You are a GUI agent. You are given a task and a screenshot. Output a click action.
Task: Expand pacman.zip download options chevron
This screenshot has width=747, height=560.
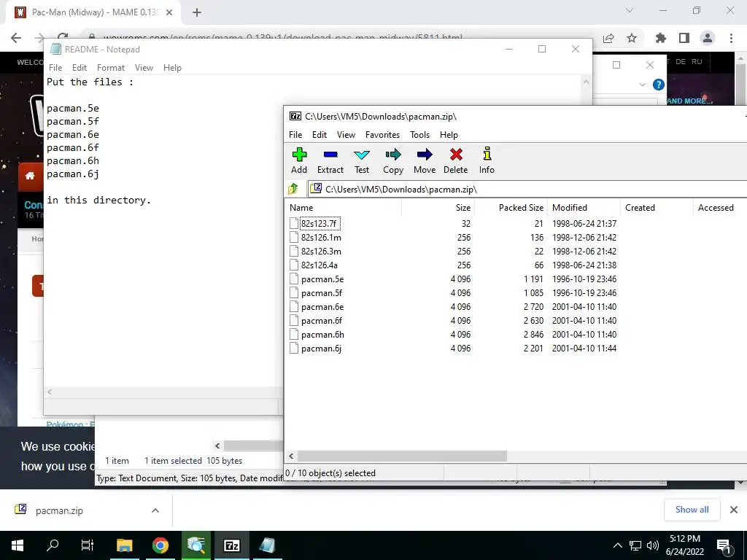tap(155, 510)
